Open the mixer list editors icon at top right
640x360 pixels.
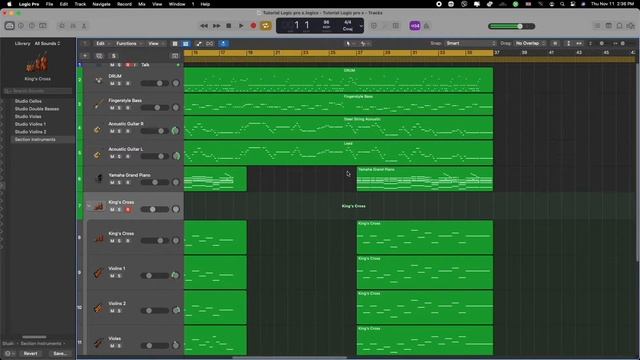click(x=597, y=26)
